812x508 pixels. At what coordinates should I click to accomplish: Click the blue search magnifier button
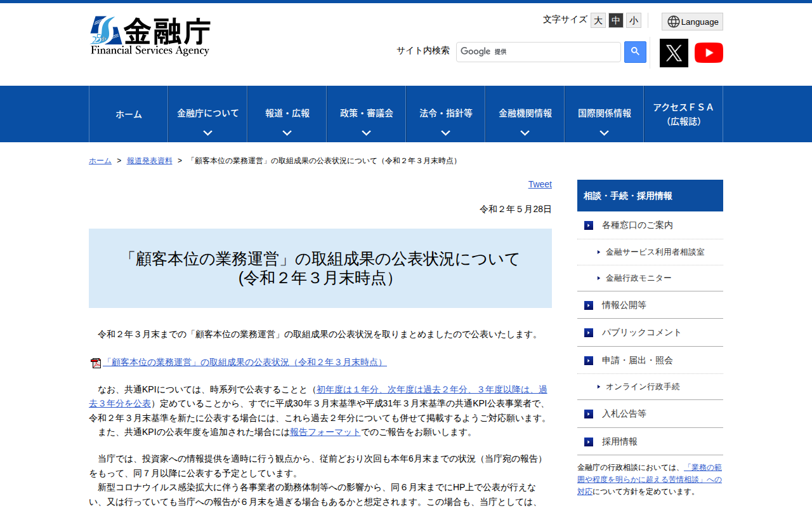pos(634,51)
